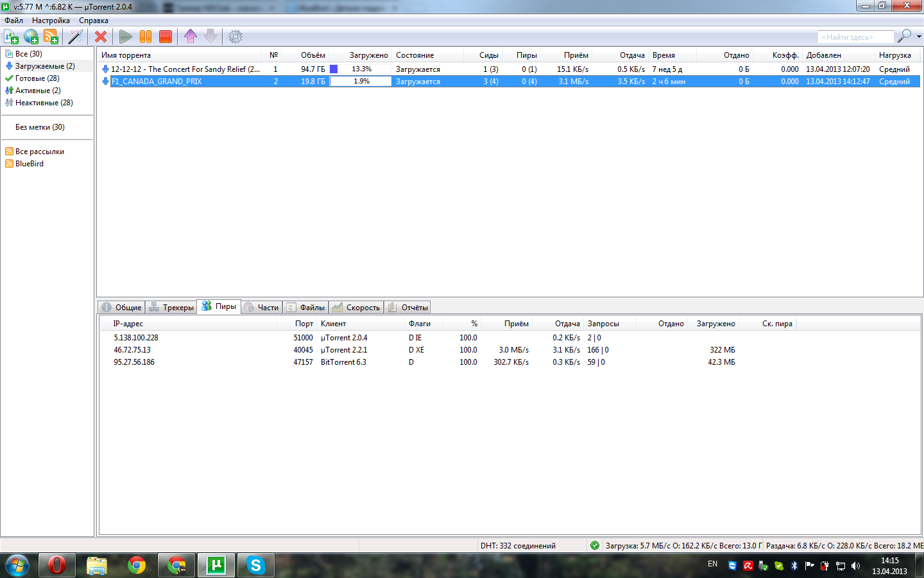
Task: Switch to the Трекеры tab
Action: 171,307
